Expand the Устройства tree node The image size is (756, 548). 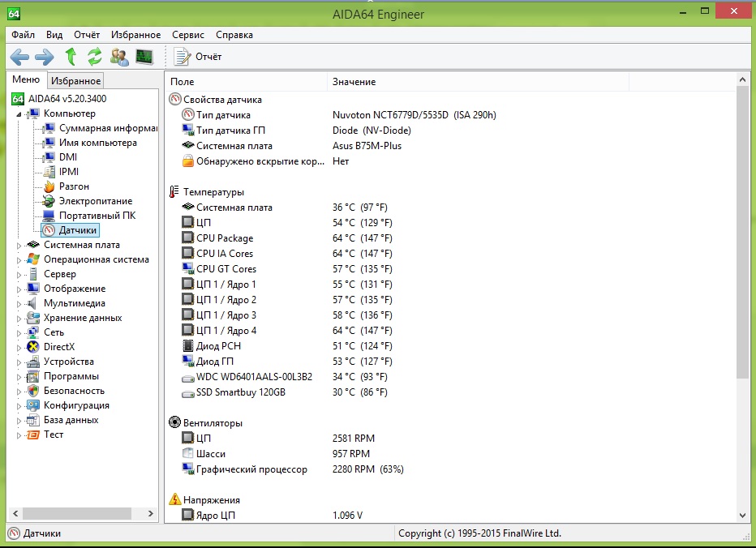click(x=19, y=362)
